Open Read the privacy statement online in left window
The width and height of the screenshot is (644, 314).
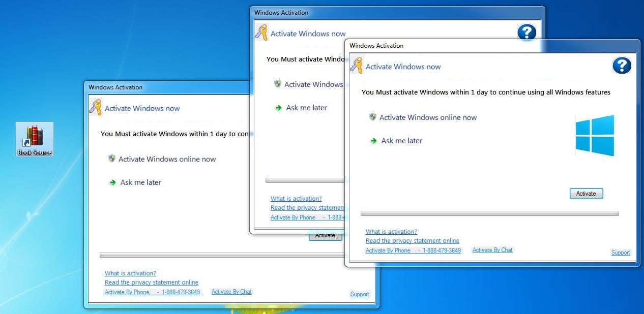[x=152, y=282]
